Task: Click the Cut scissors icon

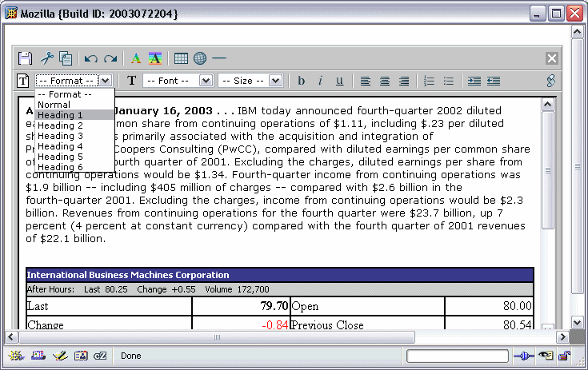Action: [x=46, y=58]
